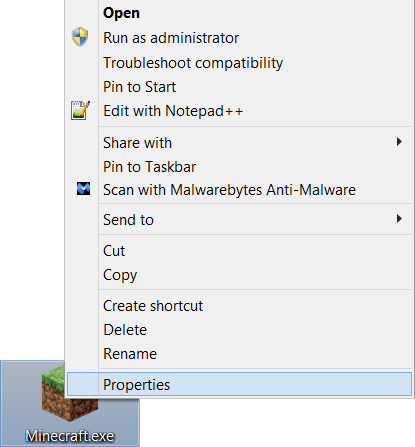
Task: Open Properties for Minecraft.exe
Action: tap(239, 384)
